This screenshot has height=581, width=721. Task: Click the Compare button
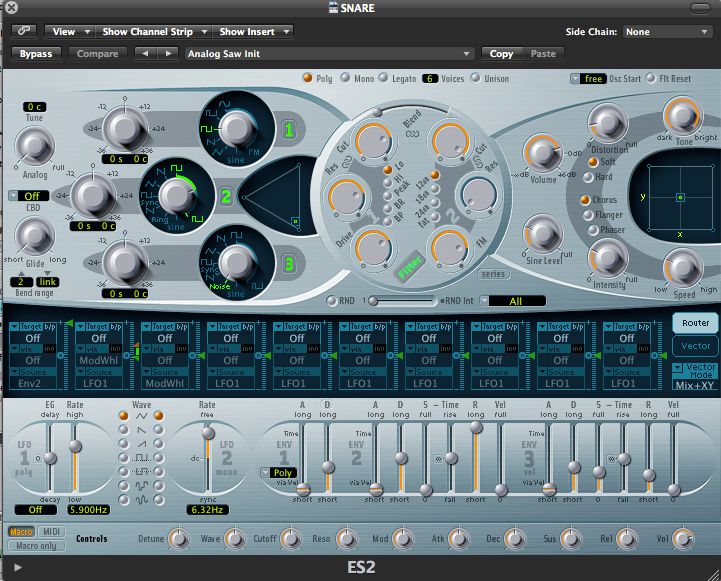coord(97,54)
